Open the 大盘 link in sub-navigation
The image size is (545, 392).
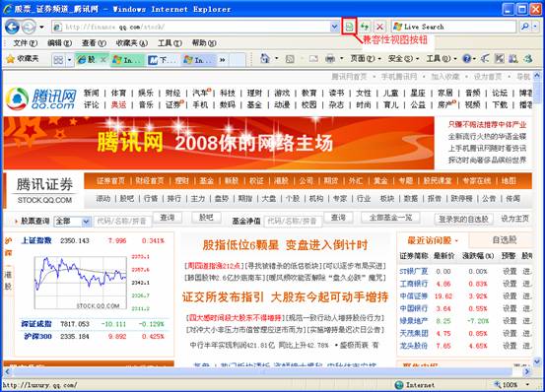(x=269, y=199)
